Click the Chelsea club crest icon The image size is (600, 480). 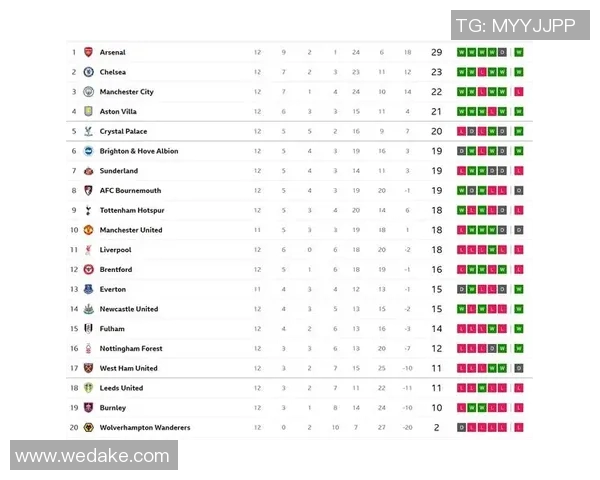tap(88, 72)
